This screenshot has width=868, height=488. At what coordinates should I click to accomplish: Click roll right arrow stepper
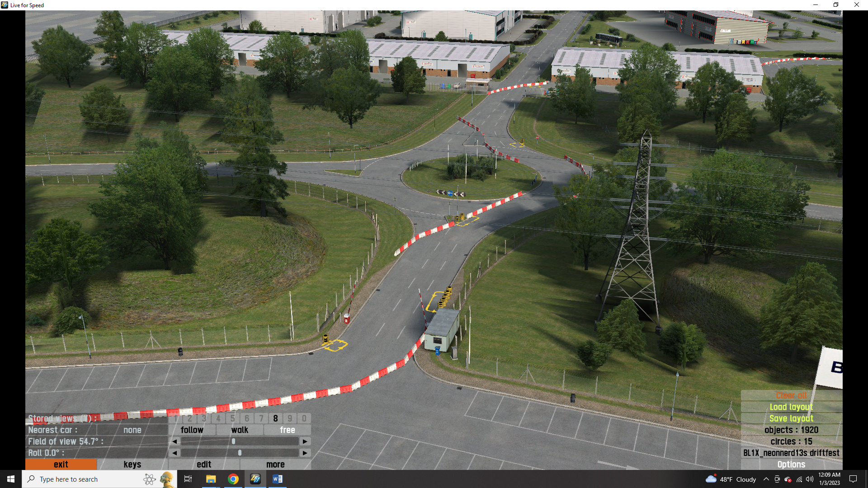point(305,453)
